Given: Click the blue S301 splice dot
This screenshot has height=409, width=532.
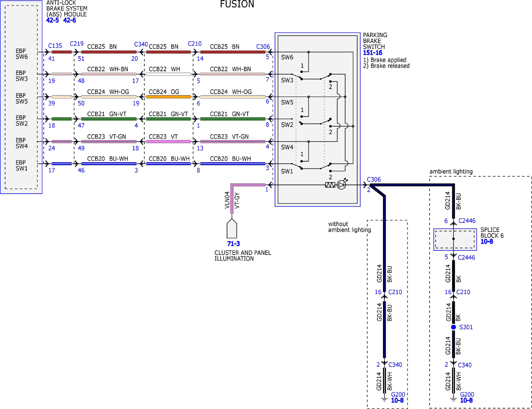Looking at the screenshot, I should (453, 327).
